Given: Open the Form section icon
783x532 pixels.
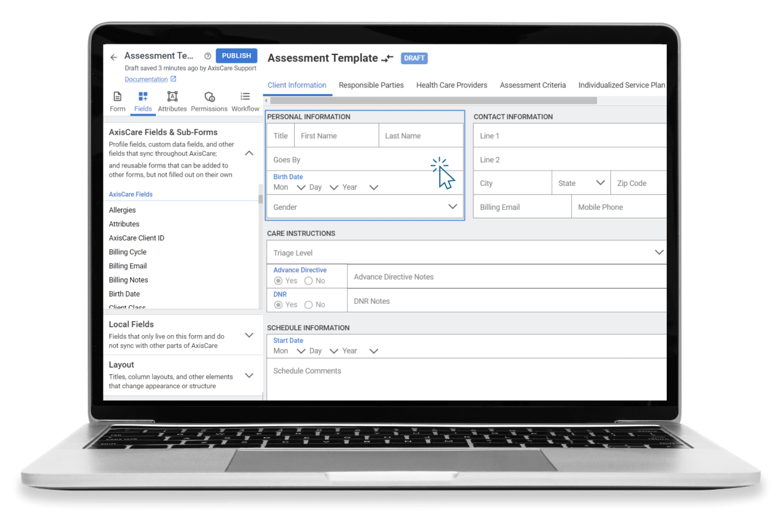Looking at the screenshot, I should point(117,98).
